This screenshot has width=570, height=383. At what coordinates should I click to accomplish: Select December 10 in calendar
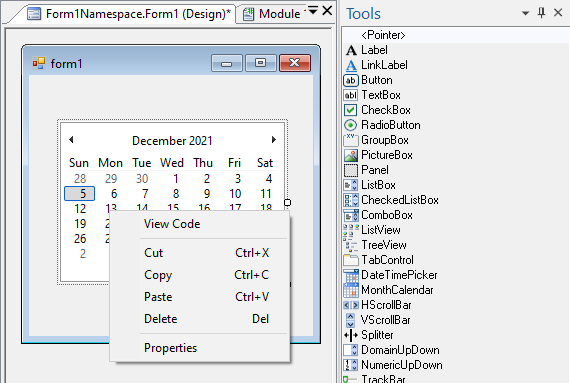(x=235, y=194)
